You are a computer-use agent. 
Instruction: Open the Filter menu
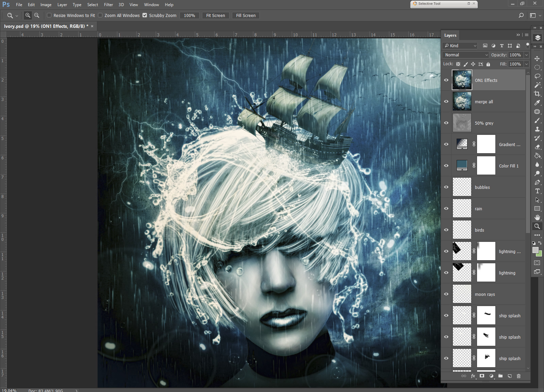(x=108, y=5)
